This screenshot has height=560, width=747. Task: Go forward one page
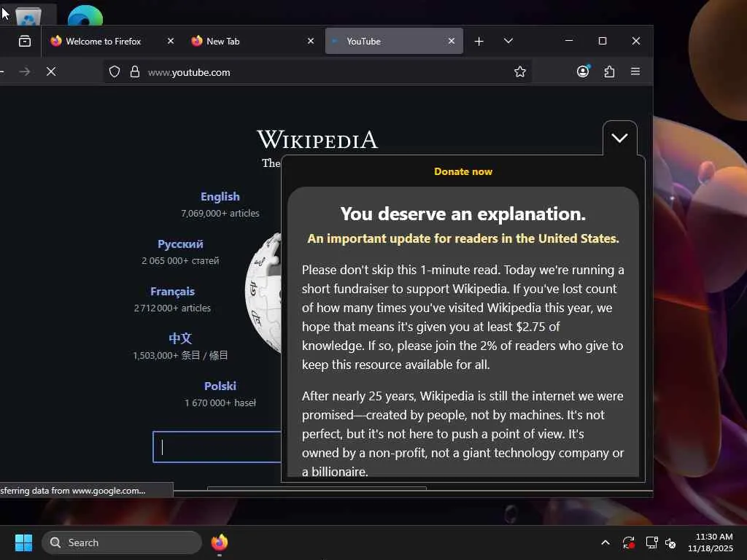(x=25, y=72)
